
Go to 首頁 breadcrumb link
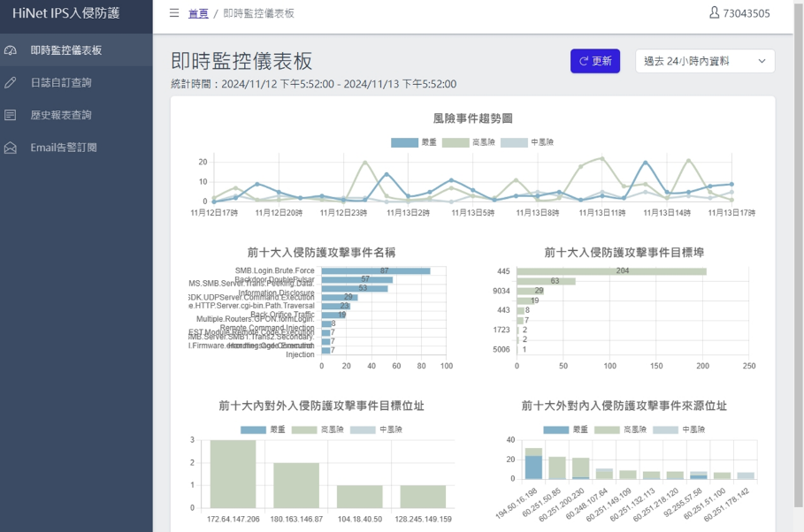[198, 13]
